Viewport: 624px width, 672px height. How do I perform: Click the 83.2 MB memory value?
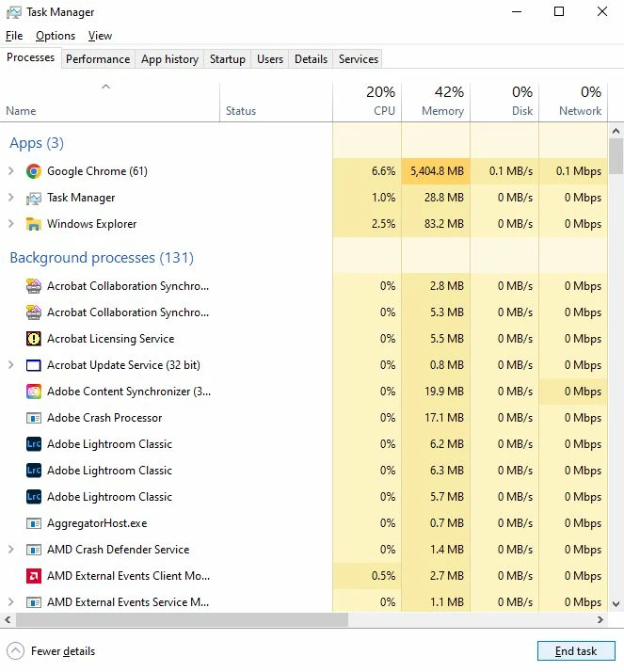tap(443, 224)
